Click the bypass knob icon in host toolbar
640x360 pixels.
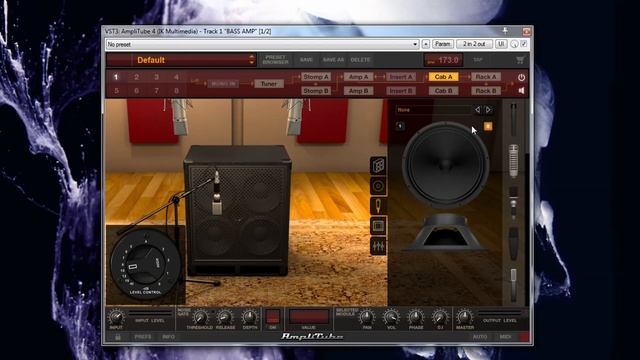click(515, 44)
